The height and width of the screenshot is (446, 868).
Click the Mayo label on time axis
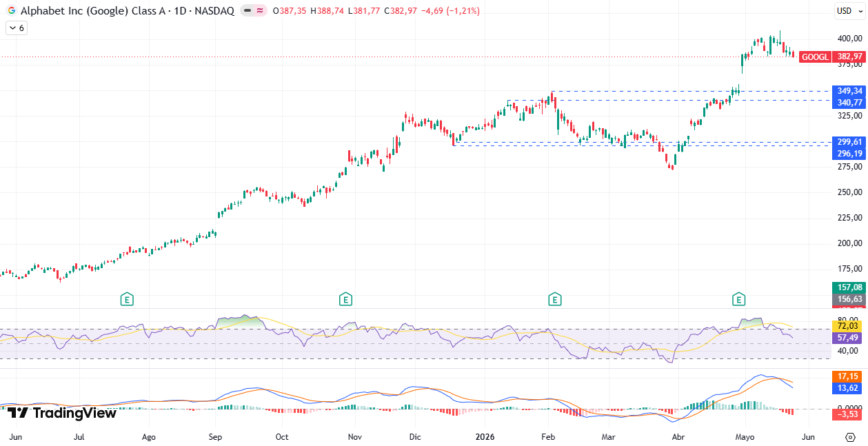click(745, 437)
